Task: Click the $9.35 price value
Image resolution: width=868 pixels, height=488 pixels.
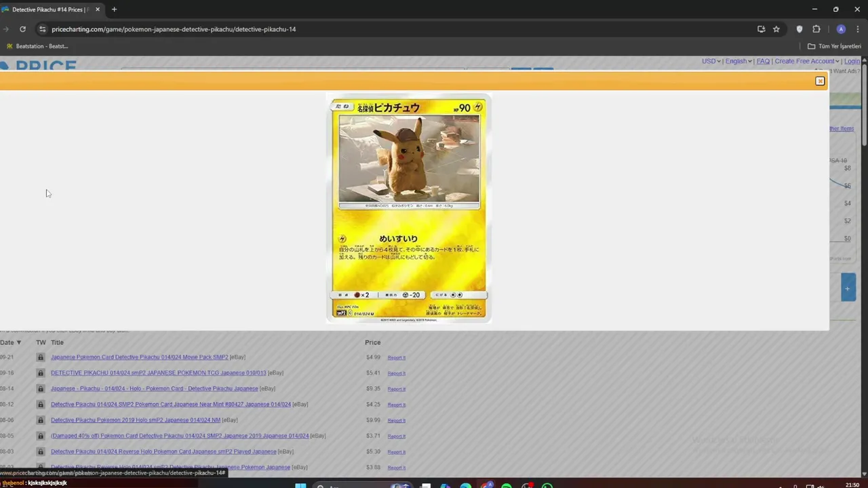Action: coord(373,388)
